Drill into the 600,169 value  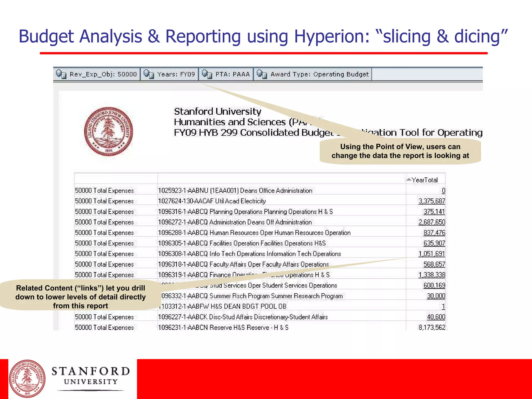(434, 285)
